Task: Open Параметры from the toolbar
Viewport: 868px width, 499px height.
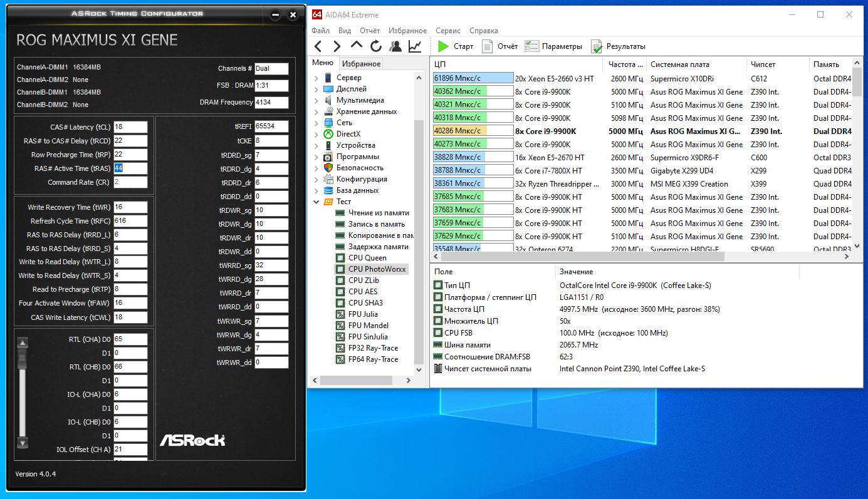Action: pyautogui.click(x=553, y=46)
